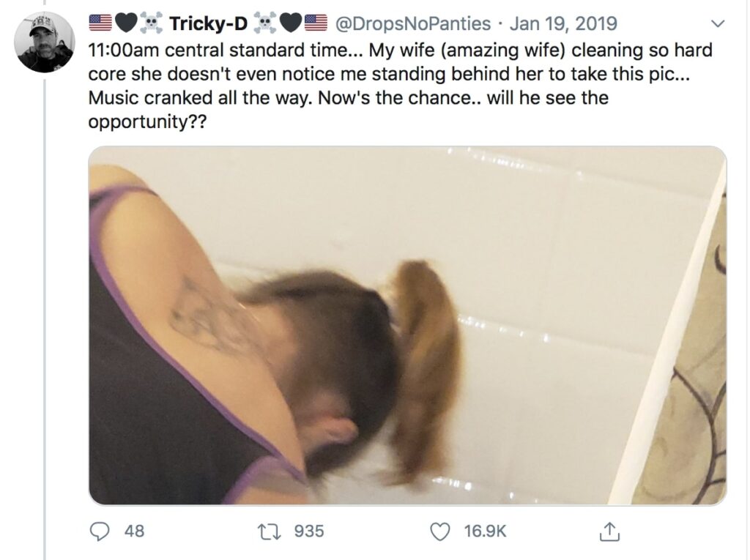Click the tweet text starting with 11:00am
Image resolution: width=750 pixels, height=560 pixels.
401,86
